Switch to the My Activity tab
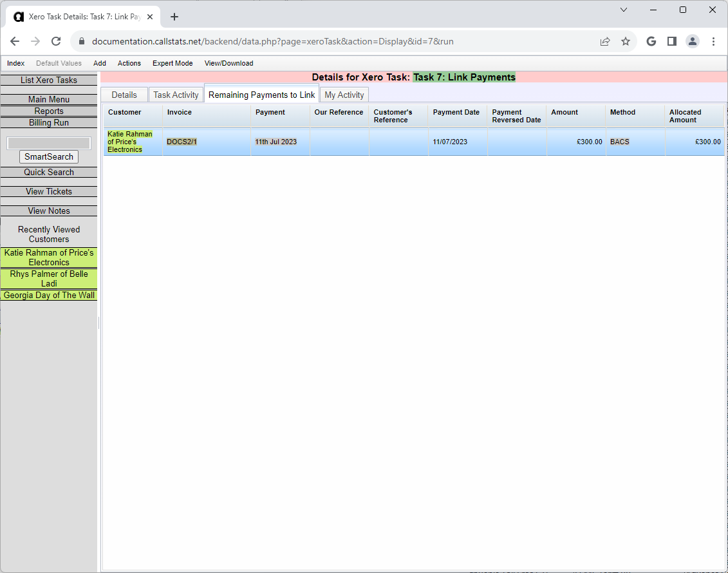Screen dimensions: 728x573 point(344,95)
